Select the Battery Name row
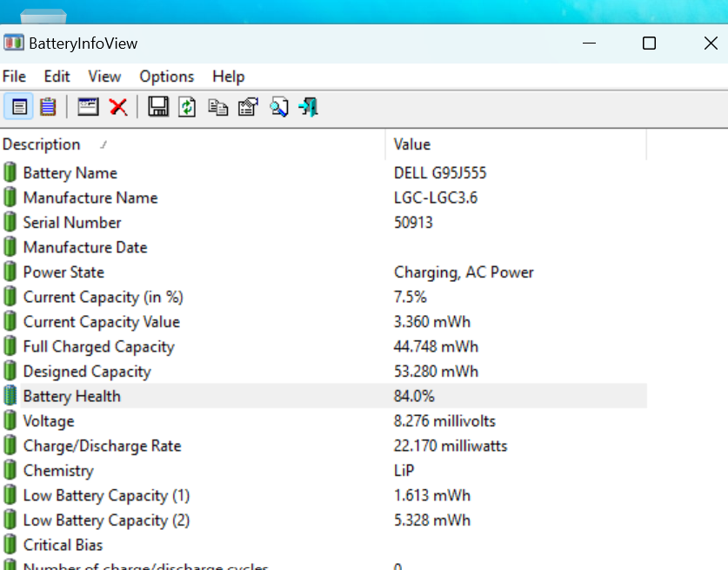Image resolution: width=728 pixels, height=570 pixels. click(324, 172)
